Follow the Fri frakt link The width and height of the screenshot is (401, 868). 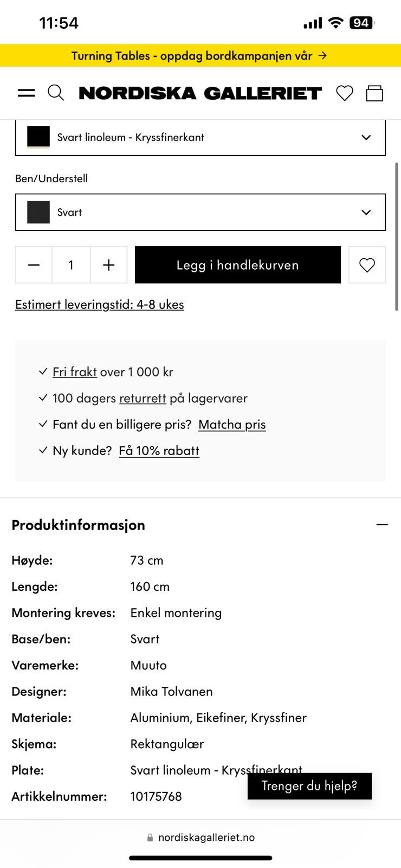click(75, 372)
